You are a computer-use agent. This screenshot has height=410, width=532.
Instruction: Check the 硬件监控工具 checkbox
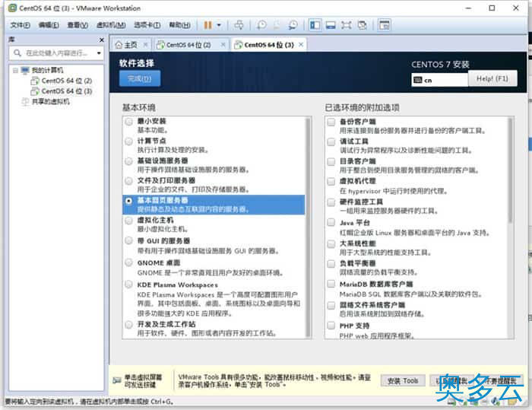point(331,202)
